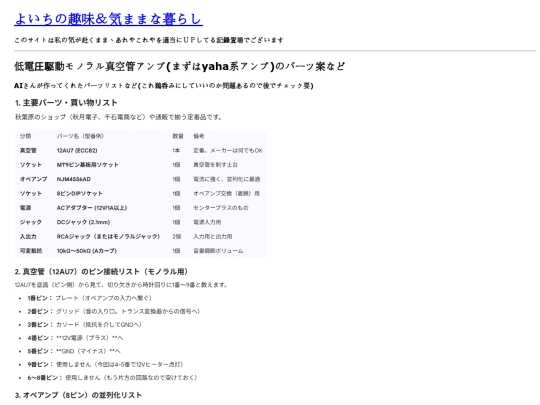The height and width of the screenshot is (405, 540).
Task: Click the RCAジャック（またはモノラルジャック） cell
Action: pos(108,237)
